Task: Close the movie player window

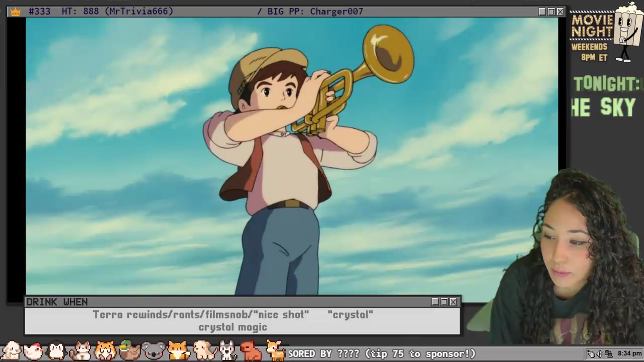Action: pyautogui.click(x=560, y=12)
